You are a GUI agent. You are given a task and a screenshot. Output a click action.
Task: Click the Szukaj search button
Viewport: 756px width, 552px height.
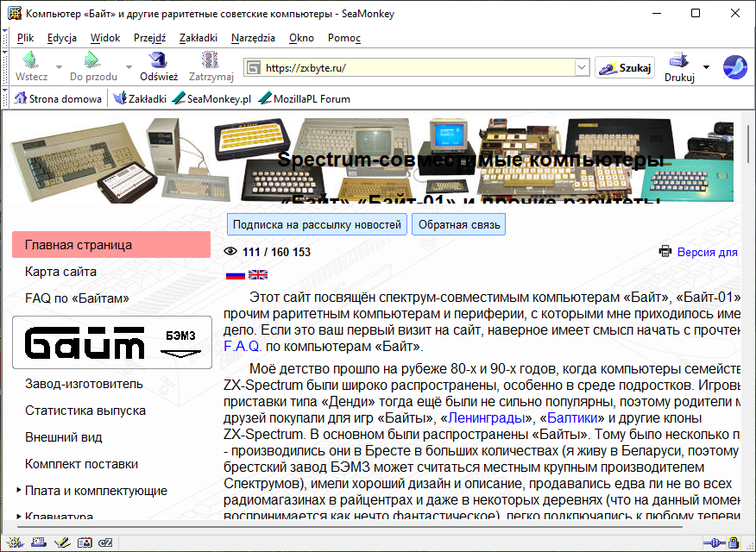coord(625,68)
